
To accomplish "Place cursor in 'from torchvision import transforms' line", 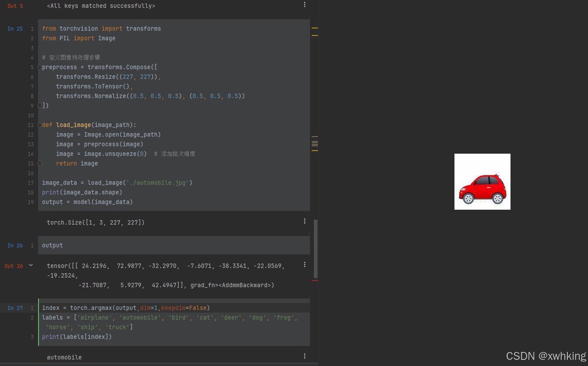I will pos(102,28).
